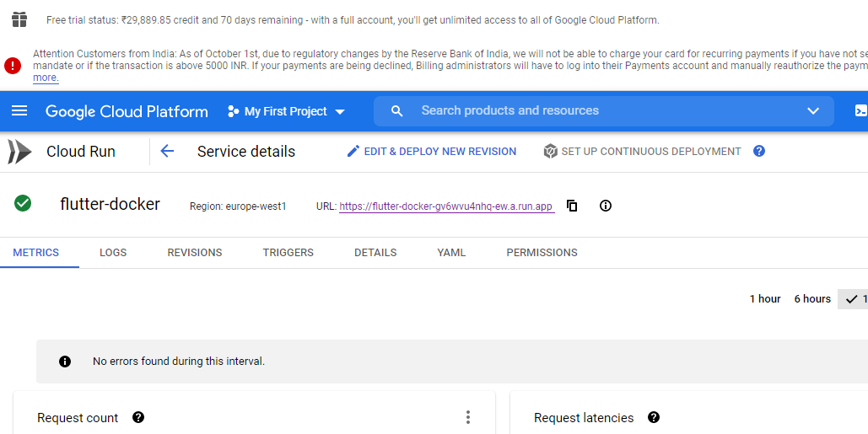Click the free trial gift icon

pos(19,19)
